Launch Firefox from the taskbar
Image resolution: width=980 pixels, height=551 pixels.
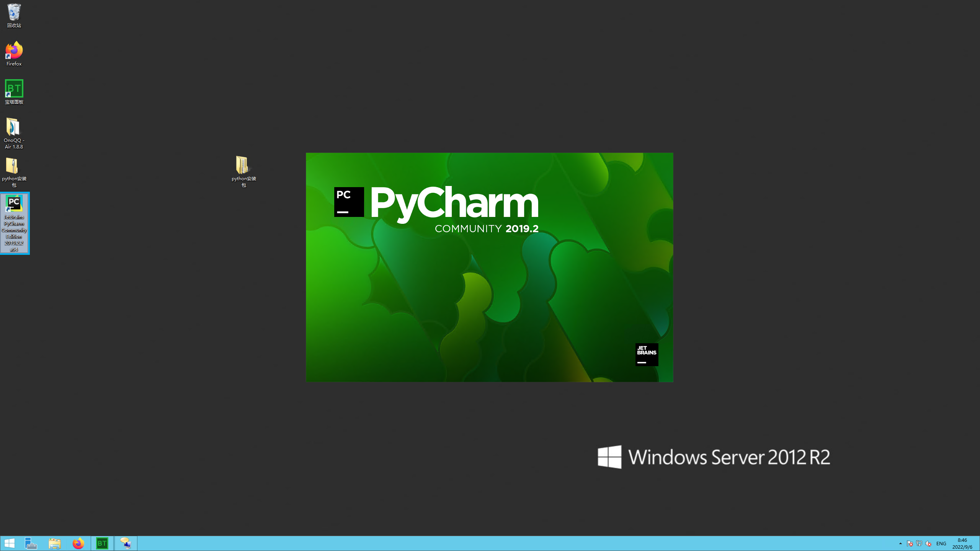(78, 543)
